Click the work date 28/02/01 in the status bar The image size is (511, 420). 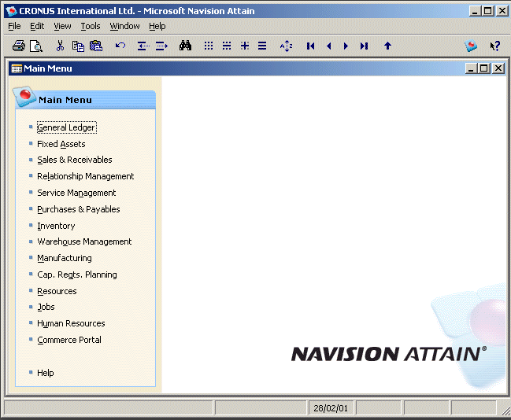click(329, 408)
